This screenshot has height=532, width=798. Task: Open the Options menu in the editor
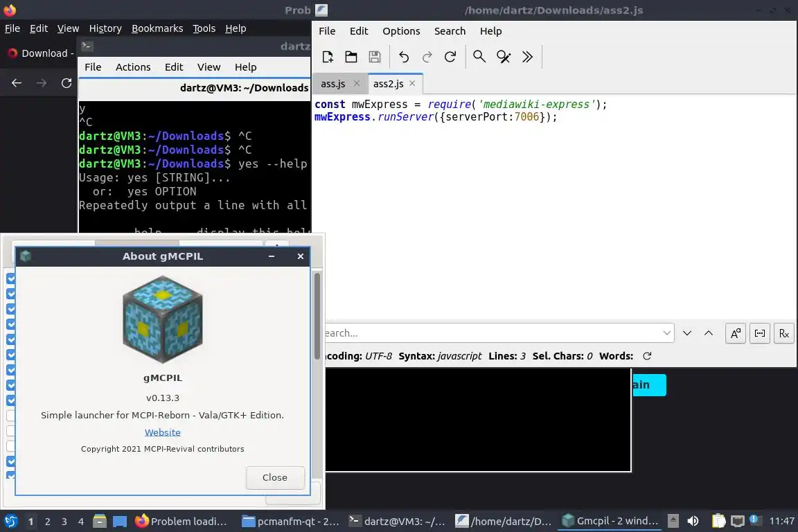point(401,31)
